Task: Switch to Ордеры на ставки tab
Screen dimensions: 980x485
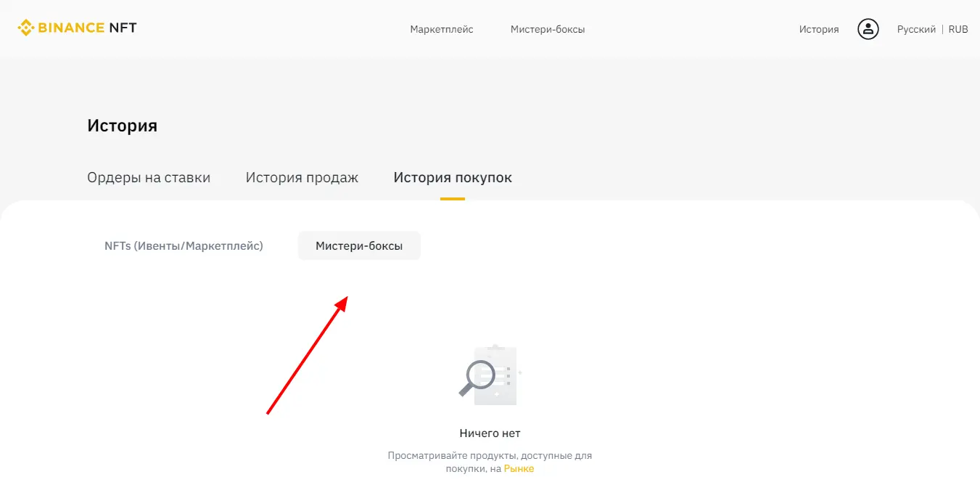Action: coord(149,178)
